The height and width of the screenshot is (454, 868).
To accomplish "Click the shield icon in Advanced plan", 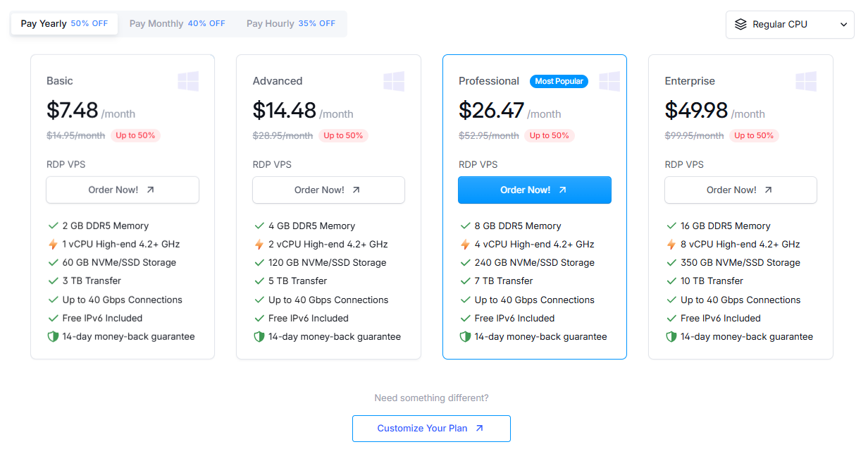I will 259,337.
